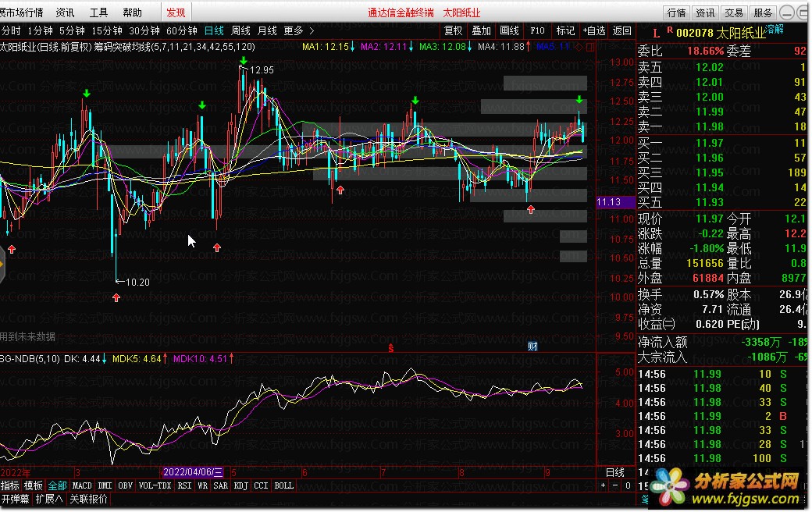Click the blue 财 marker on time axis

[x=532, y=347]
